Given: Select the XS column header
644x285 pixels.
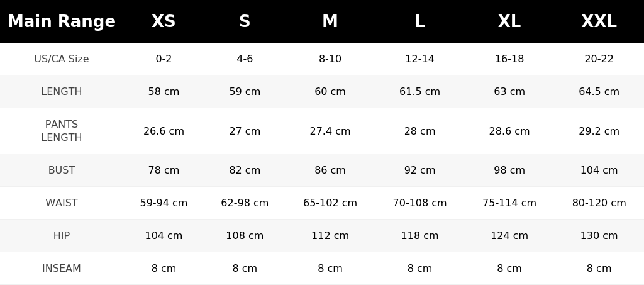Looking at the screenshot, I should click(164, 21).
